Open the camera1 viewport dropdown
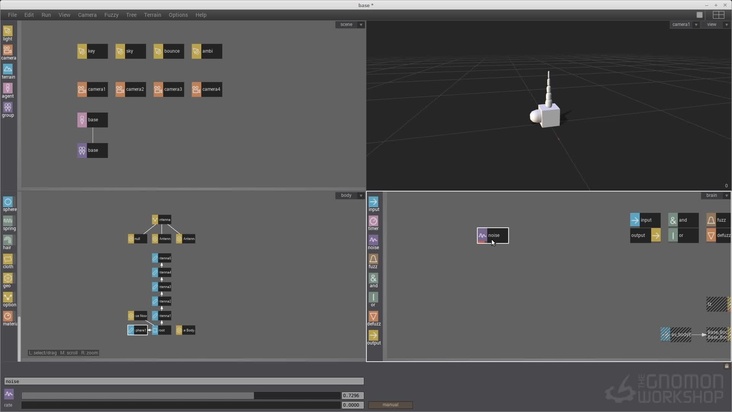 [x=697, y=24]
